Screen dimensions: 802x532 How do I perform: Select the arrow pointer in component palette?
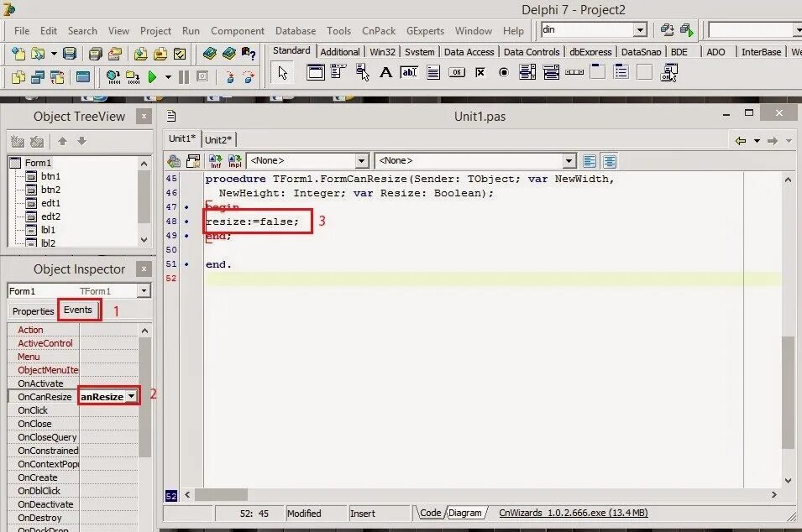283,72
